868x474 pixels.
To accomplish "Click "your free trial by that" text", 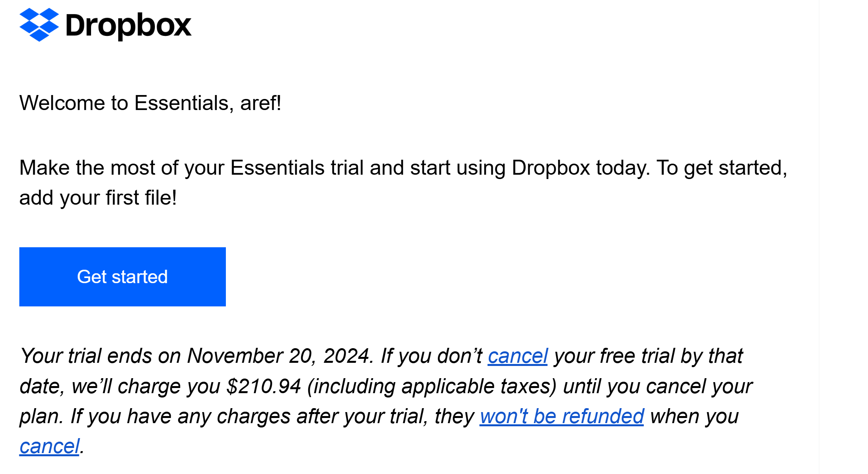I will point(648,356).
